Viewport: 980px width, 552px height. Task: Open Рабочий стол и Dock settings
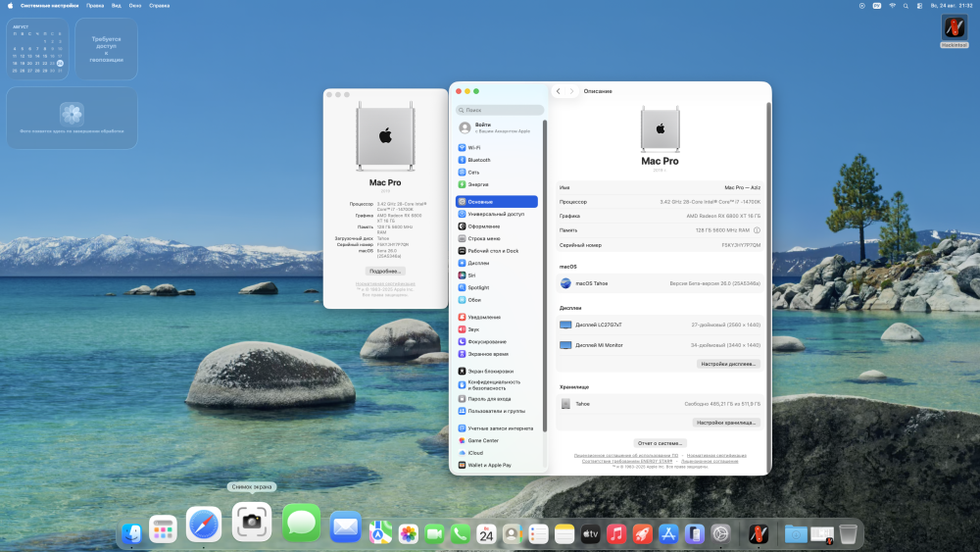(x=497, y=251)
